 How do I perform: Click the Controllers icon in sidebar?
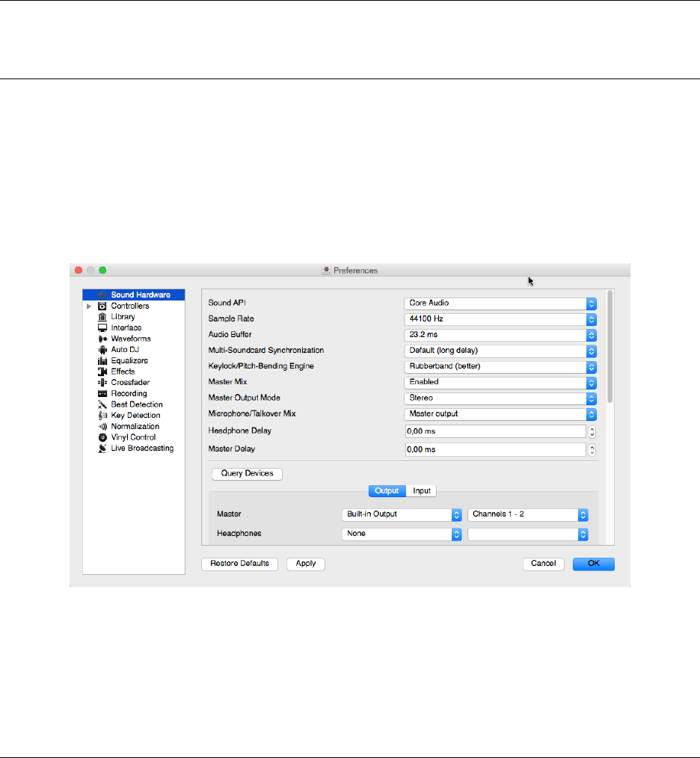click(102, 306)
